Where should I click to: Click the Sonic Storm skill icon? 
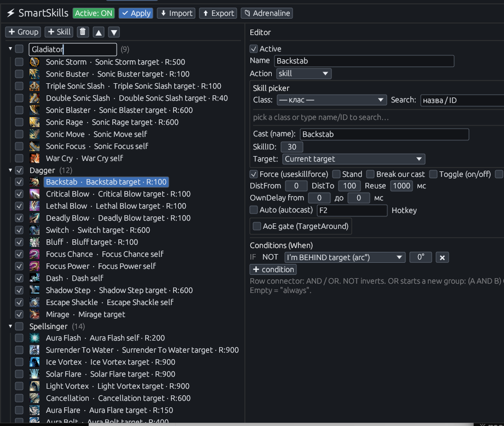tap(35, 62)
